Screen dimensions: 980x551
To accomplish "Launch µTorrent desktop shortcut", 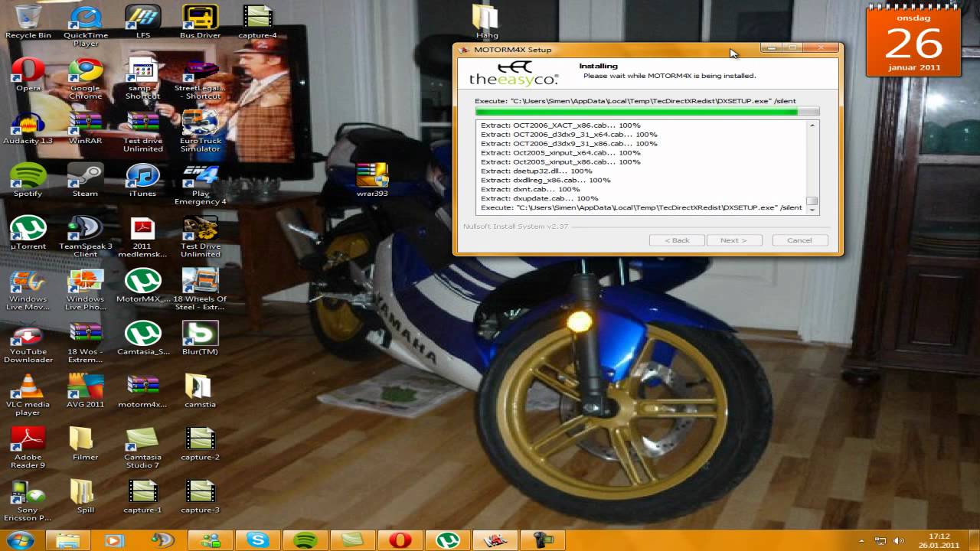I will point(28,233).
